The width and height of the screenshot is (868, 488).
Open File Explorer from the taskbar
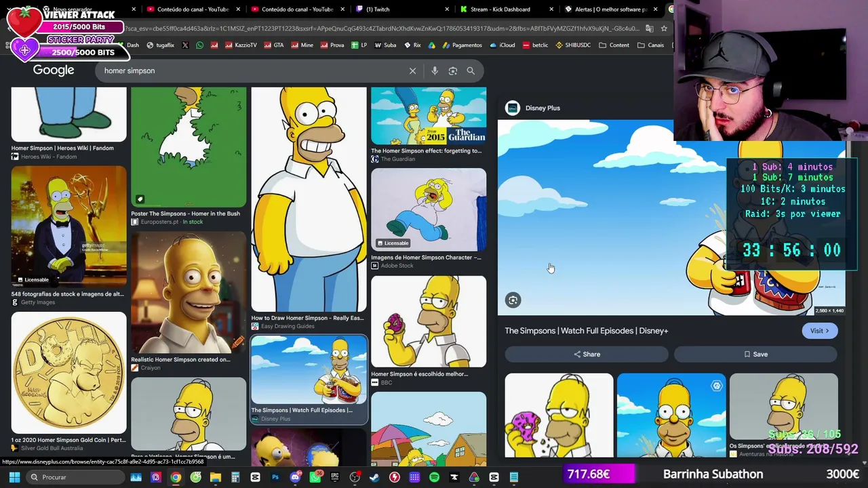tap(216, 477)
